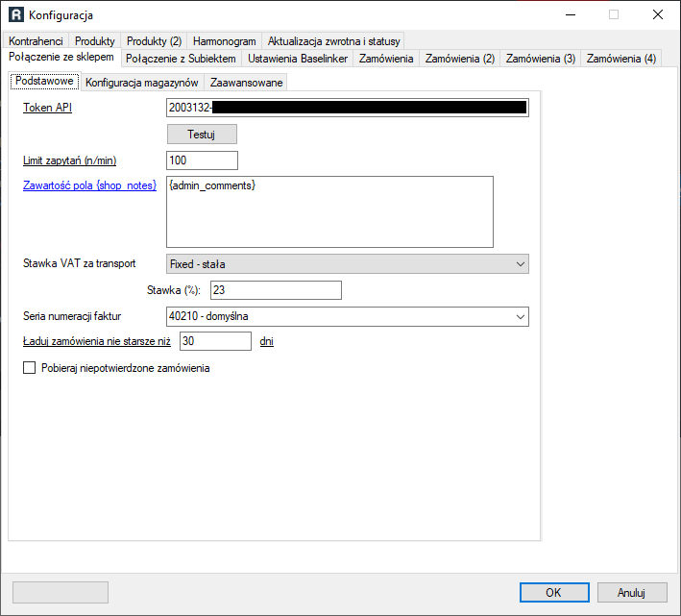
Task: Open the Kontrahenci tab
Action: pyautogui.click(x=36, y=41)
